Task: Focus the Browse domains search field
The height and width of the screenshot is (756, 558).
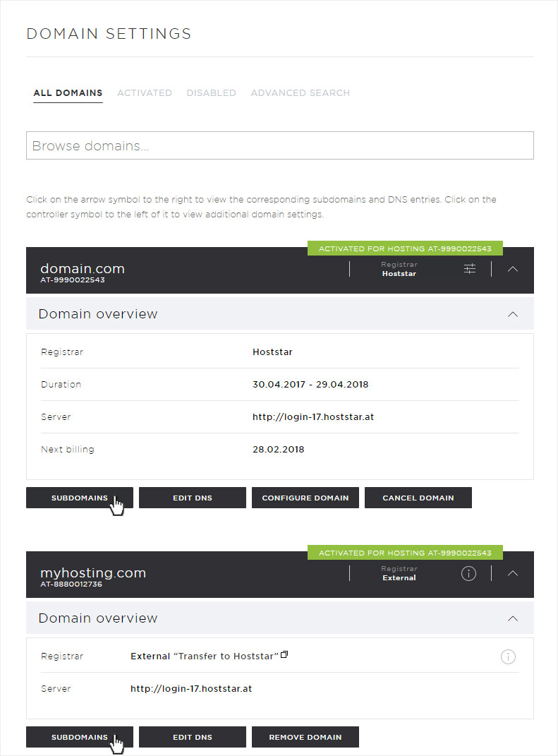Action: click(280, 145)
